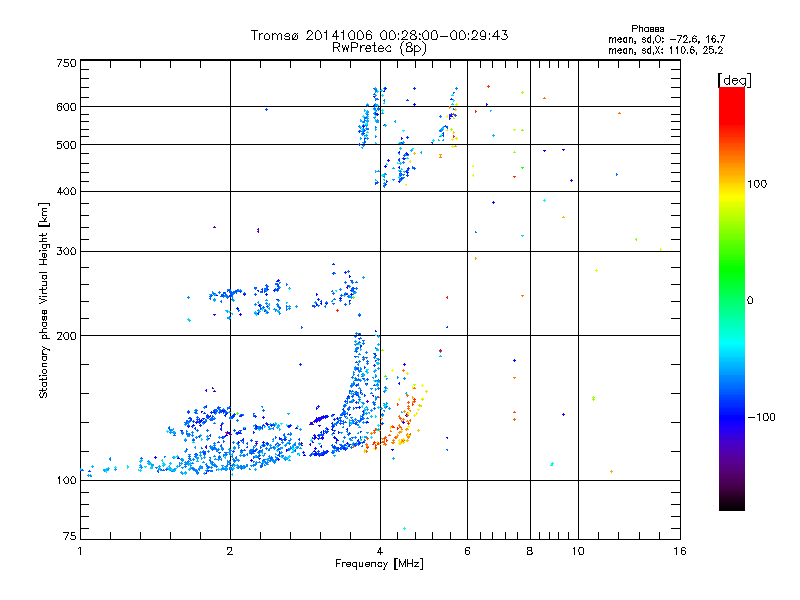This screenshot has height=600, width=800.
Task: Click the x-axis tick label '10'
Action: (578, 551)
